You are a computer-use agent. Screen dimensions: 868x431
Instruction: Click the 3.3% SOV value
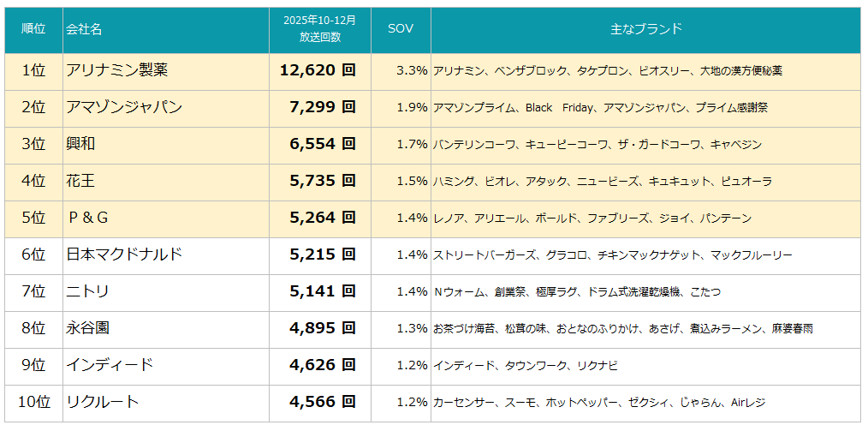[x=412, y=70]
